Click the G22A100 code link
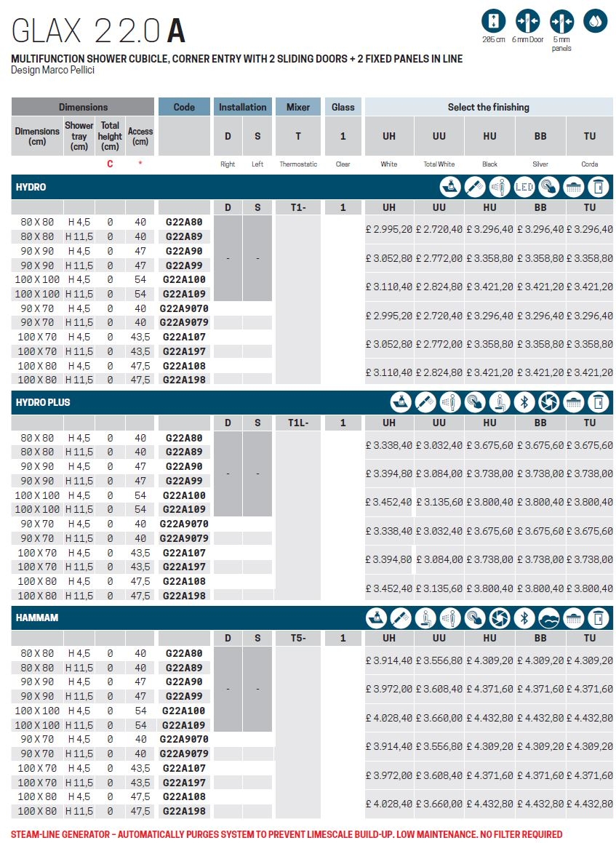This screenshot has height=843, width=616. coord(183,279)
